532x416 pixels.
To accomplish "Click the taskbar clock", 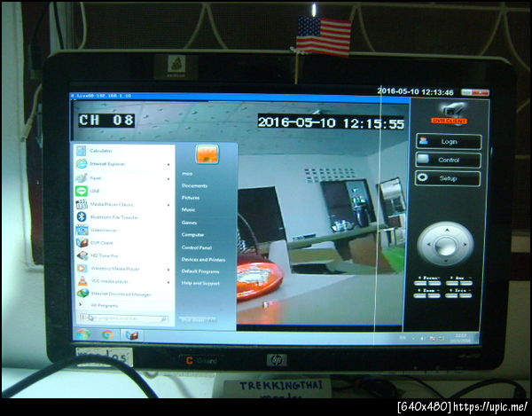I will tap(461, 338).
